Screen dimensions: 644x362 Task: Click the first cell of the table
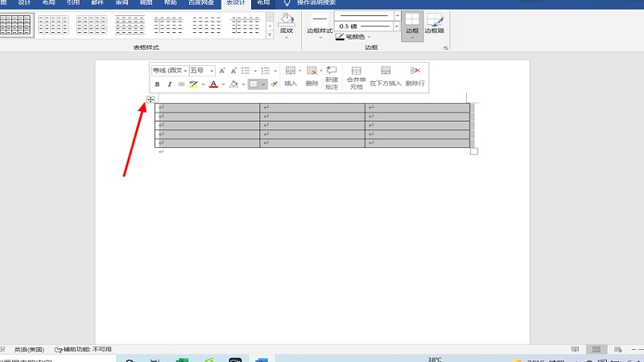pyautogui.click(x=208, y=107)
